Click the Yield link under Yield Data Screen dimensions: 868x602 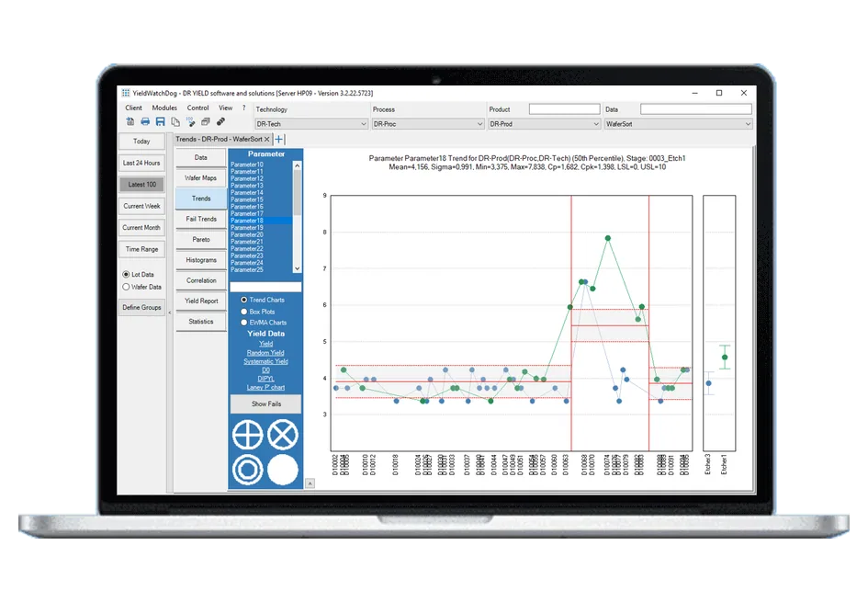(x=265, y=344)
